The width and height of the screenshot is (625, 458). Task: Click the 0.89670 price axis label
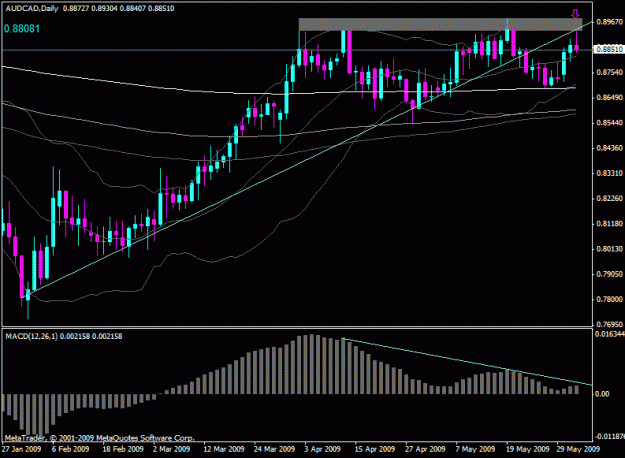[x=609, y=22]
